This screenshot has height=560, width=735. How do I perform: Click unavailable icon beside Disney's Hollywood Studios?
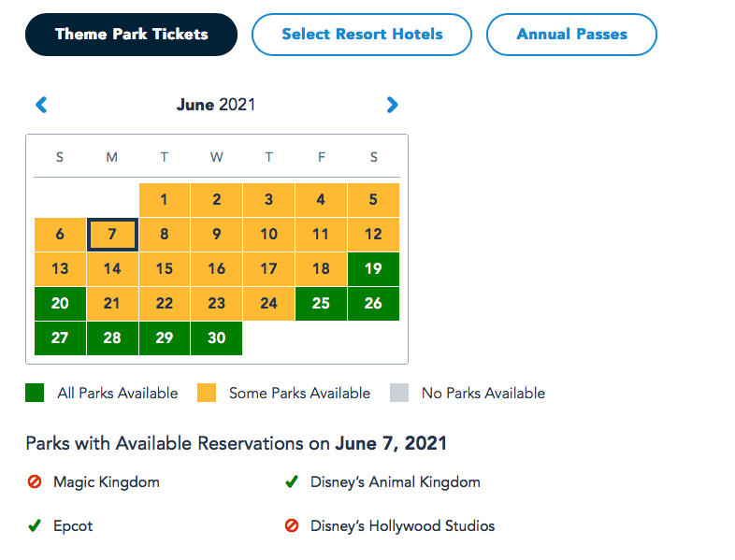click(x=292, y=525)
